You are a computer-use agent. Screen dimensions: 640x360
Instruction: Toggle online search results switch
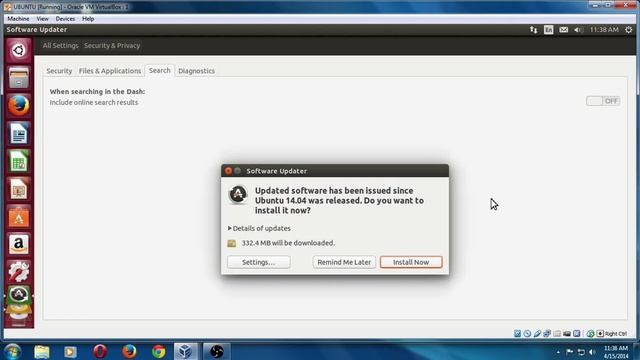[x=603, y=101]
